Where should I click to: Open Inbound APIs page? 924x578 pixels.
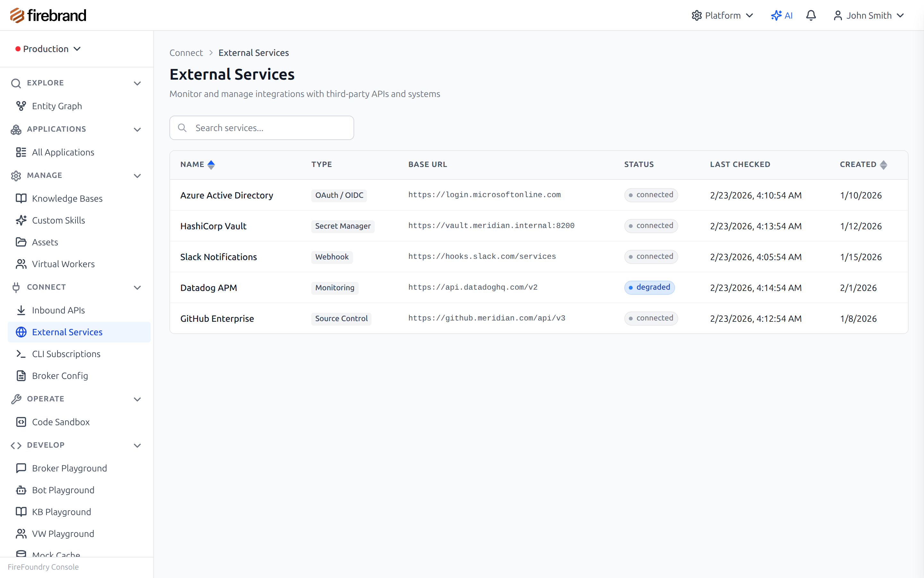tap(79, 310)
